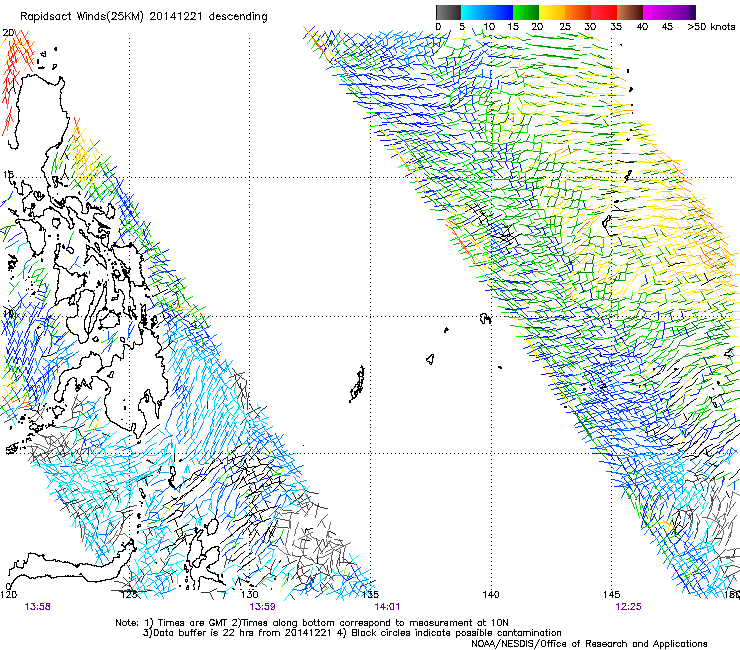Click the '35' legend scale label
740x650 pixels.
click(x=616, y=27)
